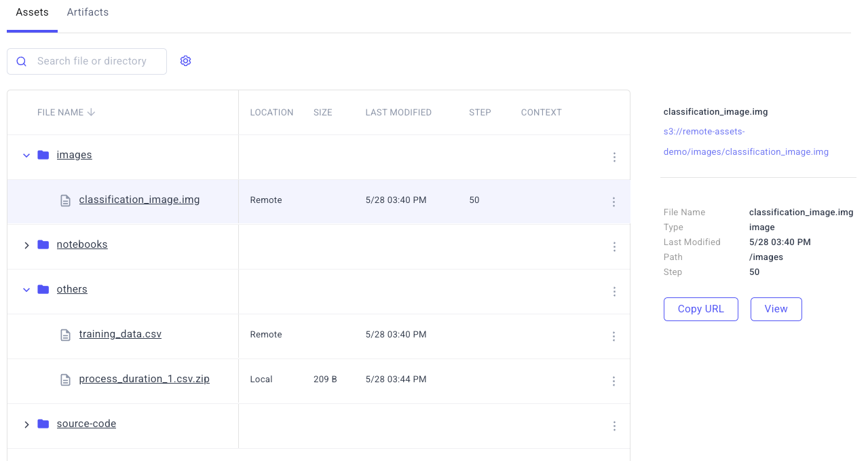
Task: Click the search magnifier icon
Action: (x=21, y=61)
